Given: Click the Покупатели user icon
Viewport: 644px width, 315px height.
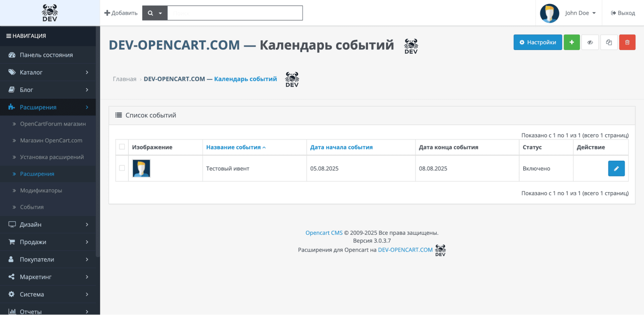Looking at the screenshot, I should coord(11,259).
